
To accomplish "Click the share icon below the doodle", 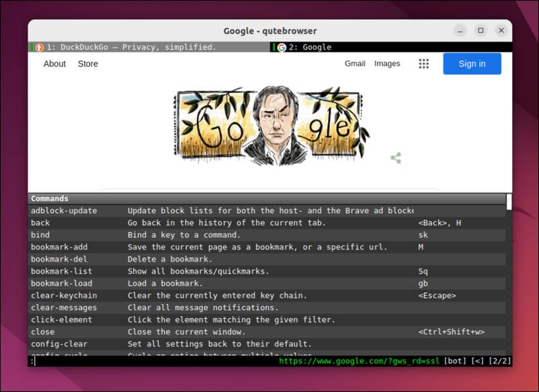I will (396, 158).
